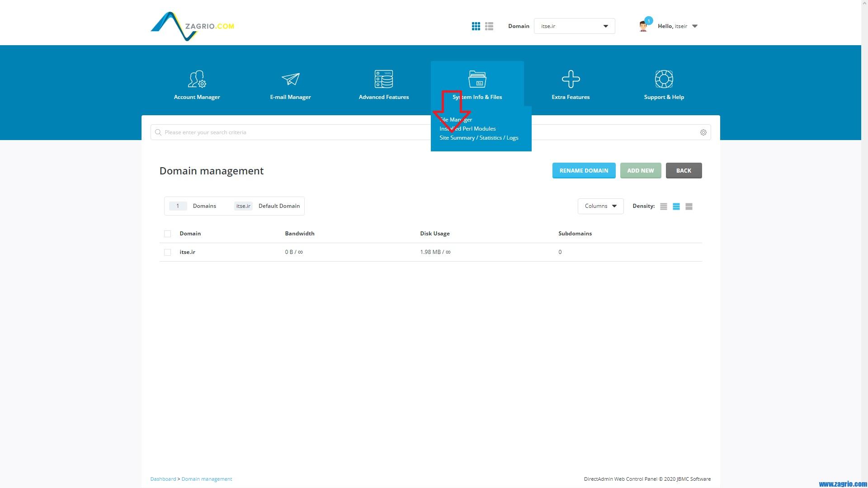Open search settings gear icon
The image size is (868, 488).
pyautogui.click(x=703, y=132)
